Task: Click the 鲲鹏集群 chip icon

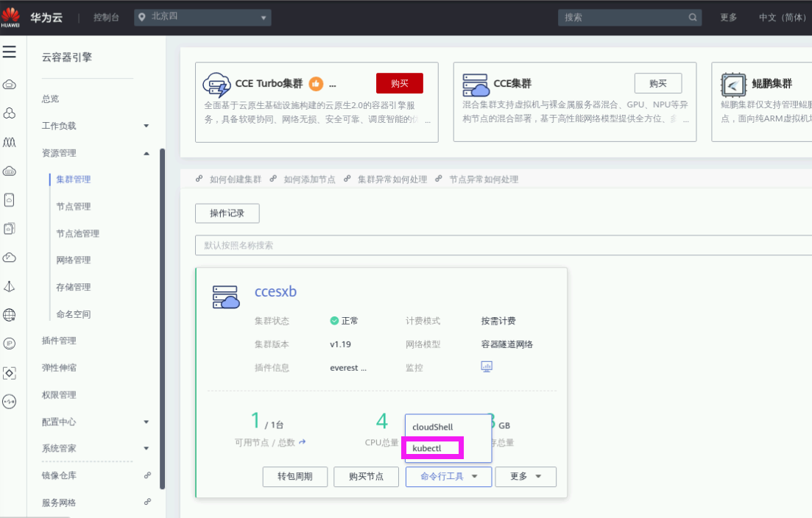Action: (733, 85)
